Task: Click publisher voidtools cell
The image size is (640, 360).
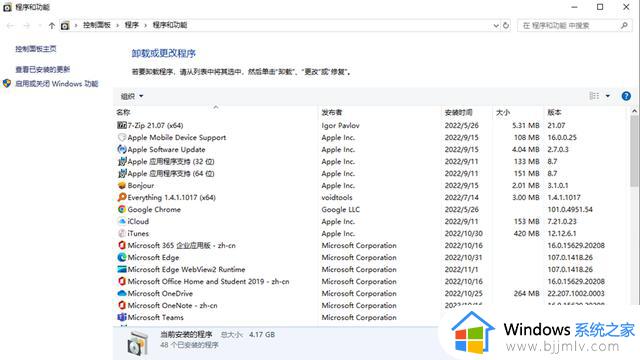Action: (x=337, y=197)
